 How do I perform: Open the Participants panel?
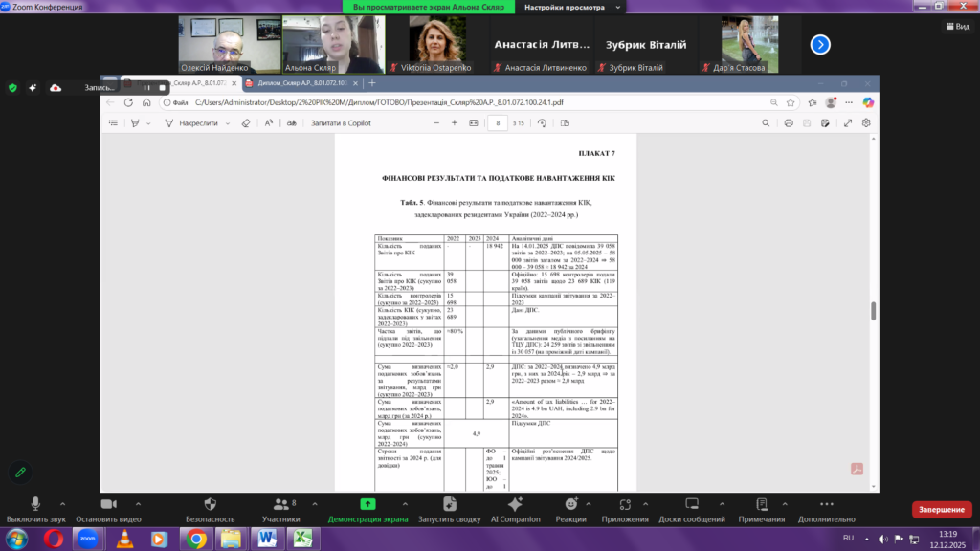(280, 503)
